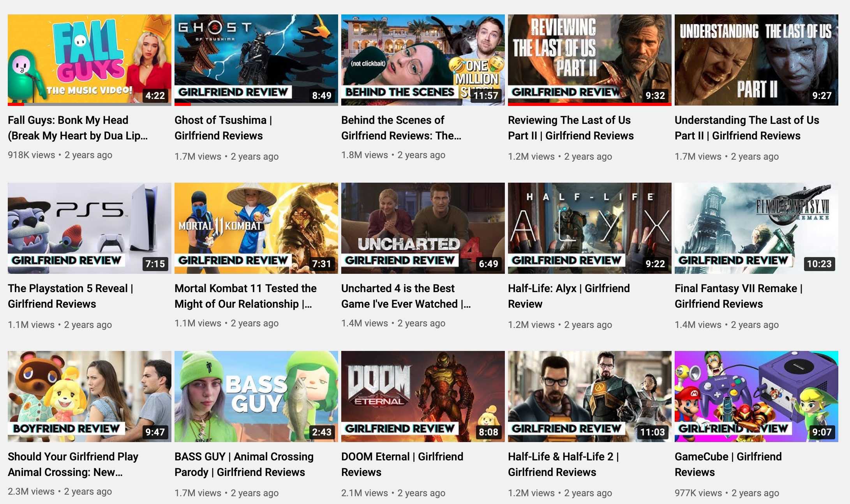Click the BASS GUY parody thumbnail
Screen dimensions: 850x504
(256, 396)
